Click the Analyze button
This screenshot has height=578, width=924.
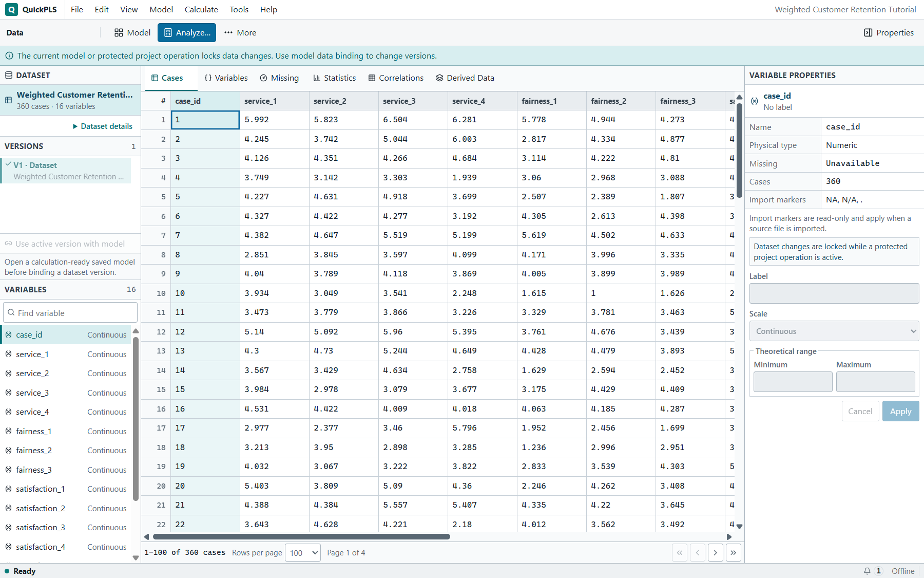[x=187, y=32]
